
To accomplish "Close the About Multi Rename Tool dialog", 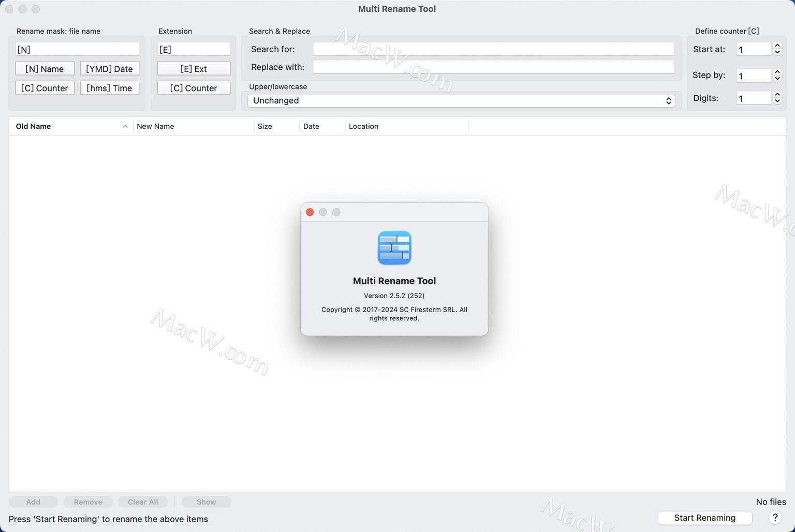I will click(310, 212).
